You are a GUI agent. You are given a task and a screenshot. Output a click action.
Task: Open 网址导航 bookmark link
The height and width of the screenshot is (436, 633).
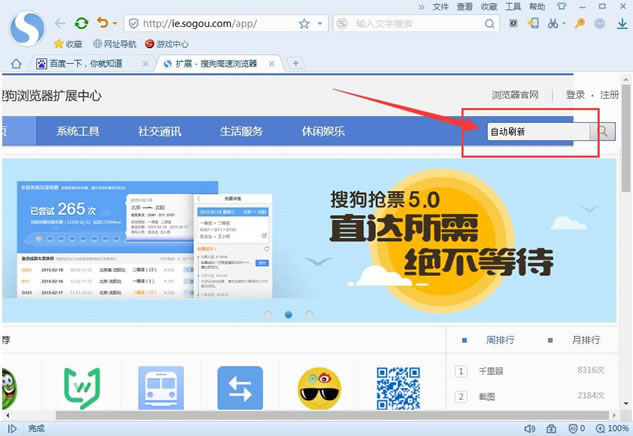pyautogui.click(x=115, y=44)
